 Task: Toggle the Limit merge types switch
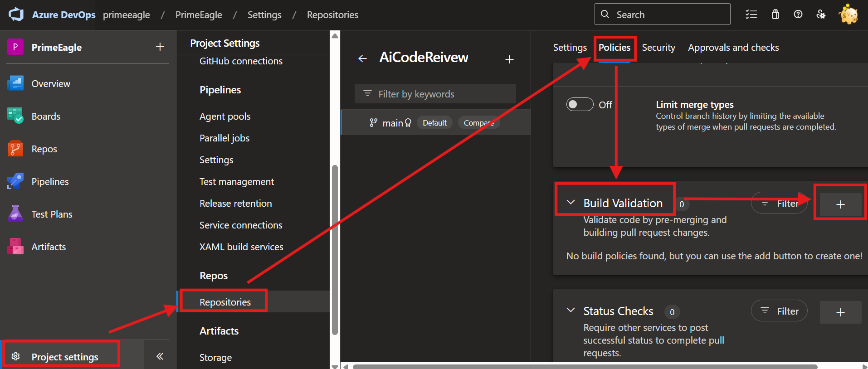pyautogui.click(x=580, y=104)
